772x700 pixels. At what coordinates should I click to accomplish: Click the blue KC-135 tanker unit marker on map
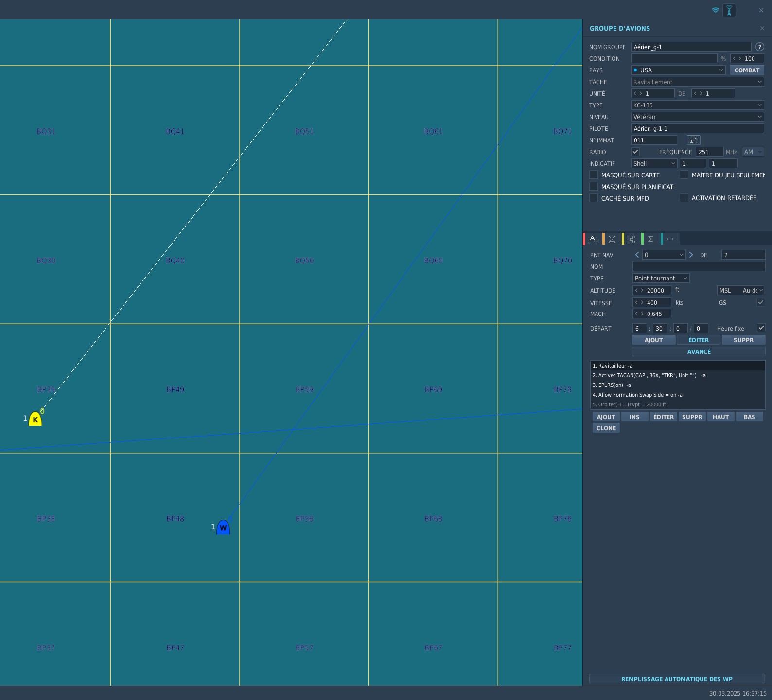click(223, 527)
